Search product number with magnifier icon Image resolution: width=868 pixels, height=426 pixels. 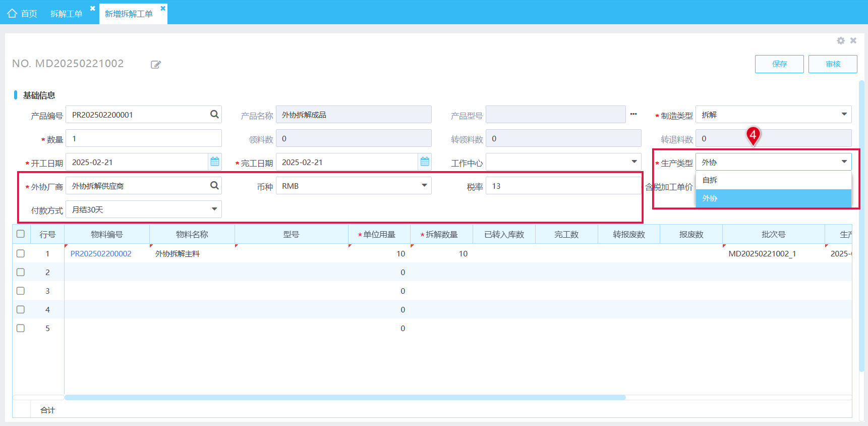coord(214,115)
